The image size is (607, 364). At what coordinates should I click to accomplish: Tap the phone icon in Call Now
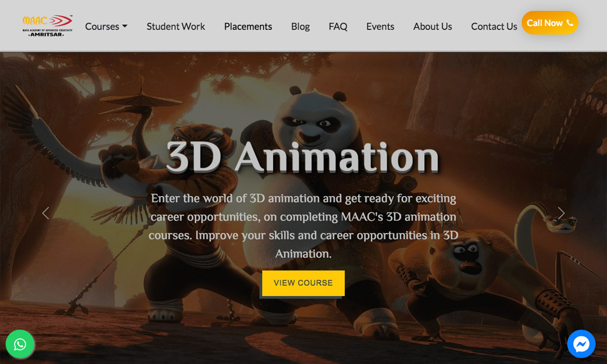569,23
